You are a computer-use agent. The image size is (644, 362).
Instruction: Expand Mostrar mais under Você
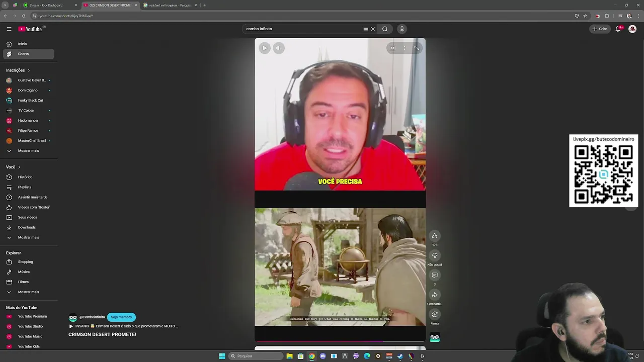29,237
